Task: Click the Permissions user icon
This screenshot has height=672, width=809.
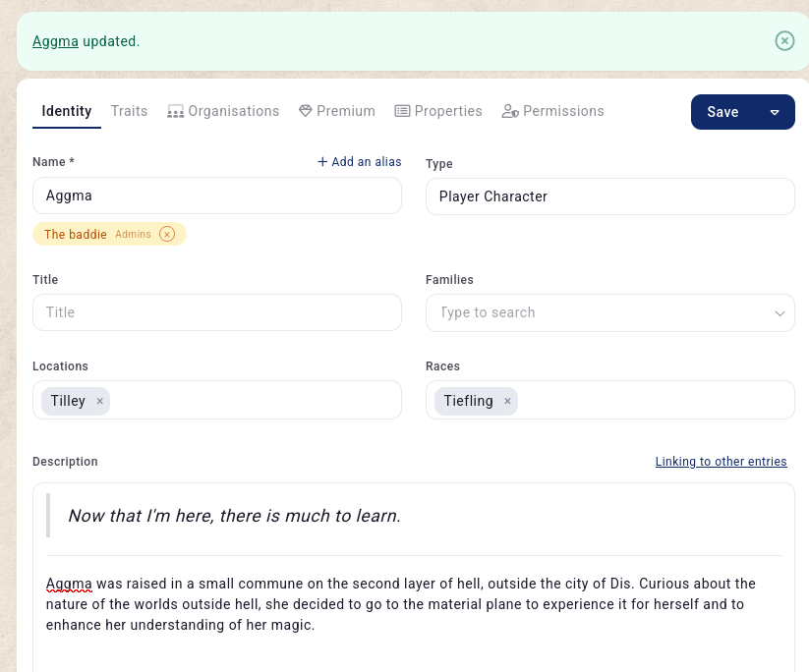Action: point(510,111)
